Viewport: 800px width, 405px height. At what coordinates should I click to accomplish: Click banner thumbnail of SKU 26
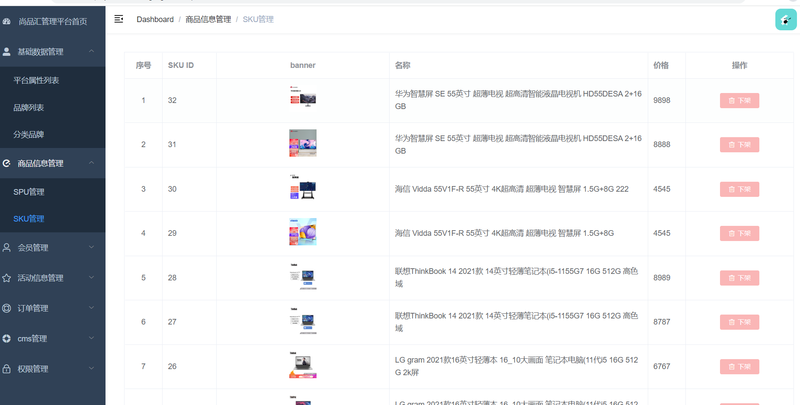(x=303, y=365)
